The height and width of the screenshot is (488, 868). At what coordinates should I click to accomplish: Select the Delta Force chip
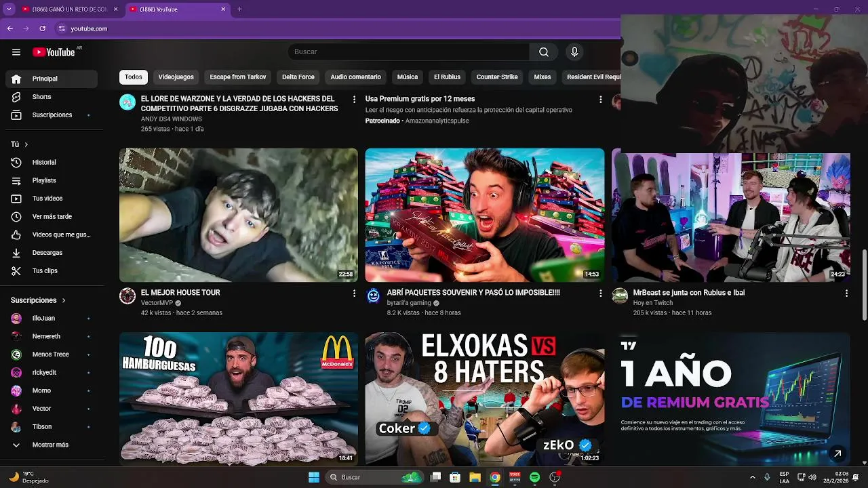tap(298, 77)
